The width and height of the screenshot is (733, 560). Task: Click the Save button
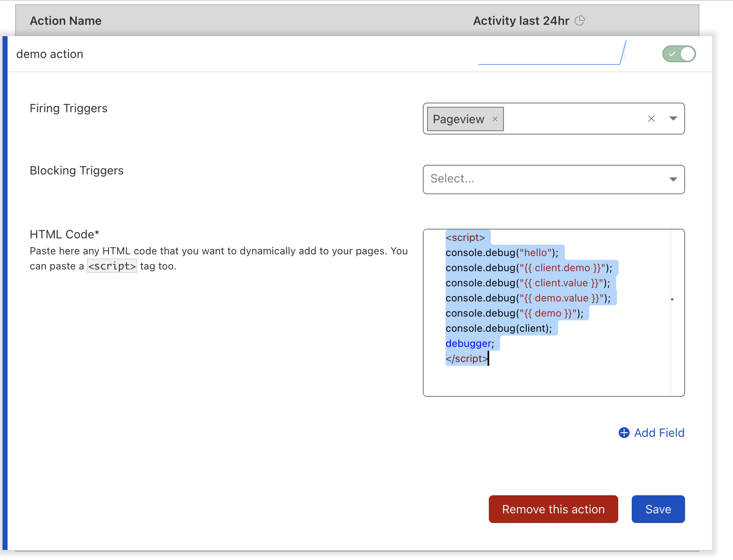click(x=658, y=509)
